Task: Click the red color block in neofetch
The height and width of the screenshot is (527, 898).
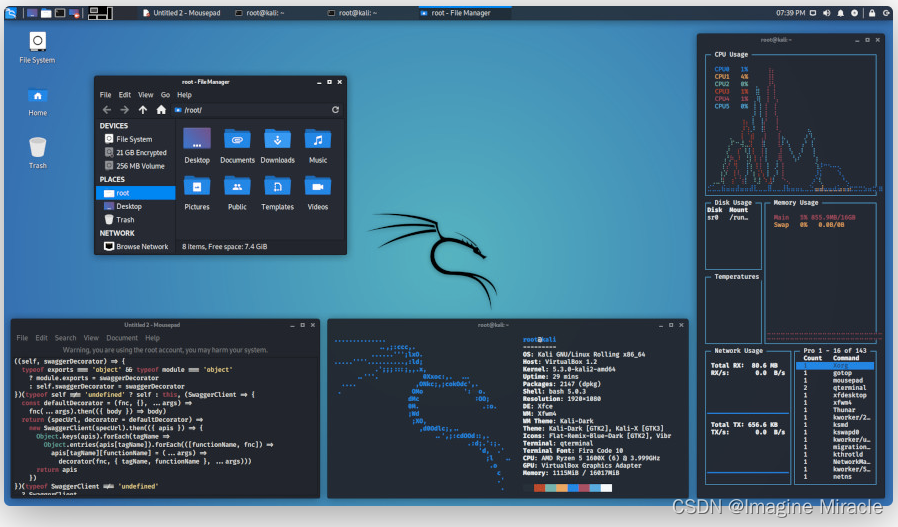Action: click(x=539, y=488)
